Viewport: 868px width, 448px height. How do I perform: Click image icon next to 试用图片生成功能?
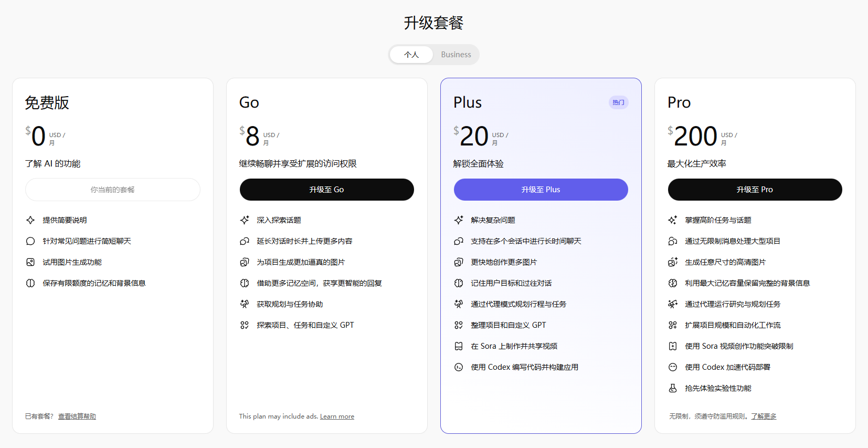(30, 262)
